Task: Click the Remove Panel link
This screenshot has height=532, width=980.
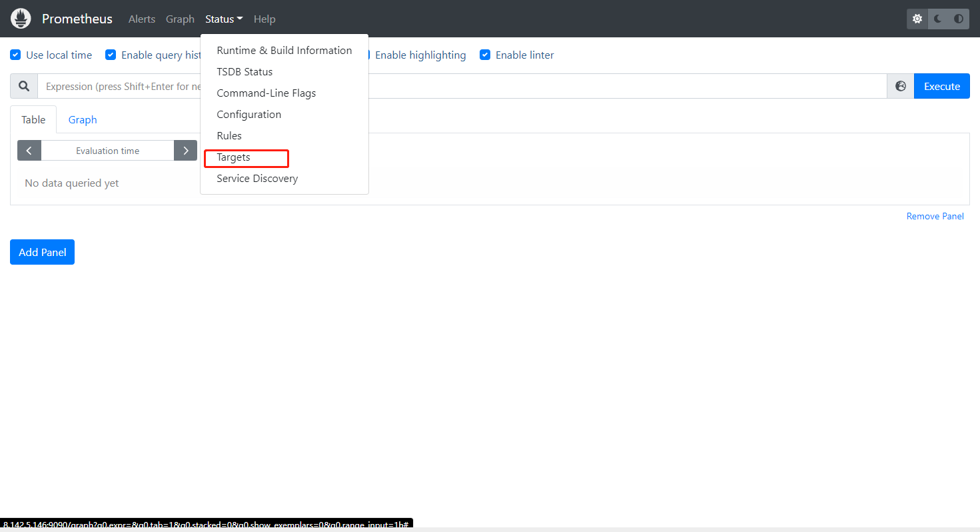Action: click(935, 216)
